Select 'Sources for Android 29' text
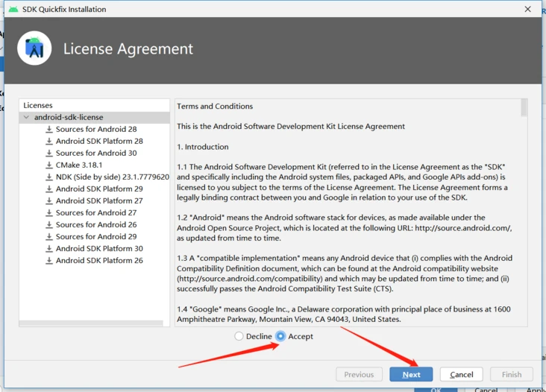Screen dimensions: 546x392 tap(96, 236)
